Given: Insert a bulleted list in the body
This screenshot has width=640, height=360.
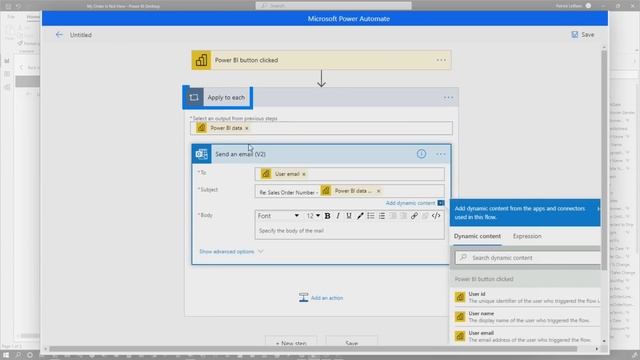Looking at the screenshot, I should 371,216.
